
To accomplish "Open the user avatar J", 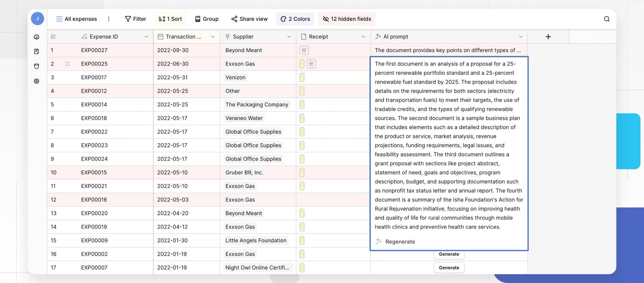I will pyautogui.click(x=37, y=18).
